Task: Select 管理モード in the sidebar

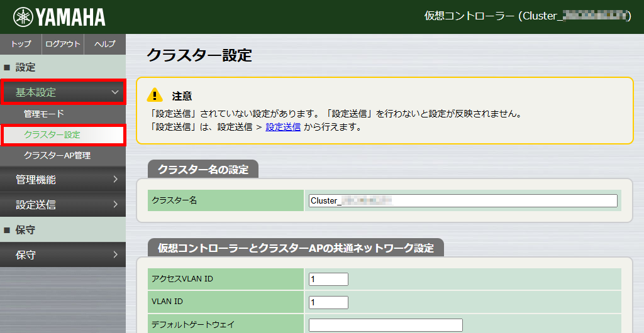Action: [44, 114]
